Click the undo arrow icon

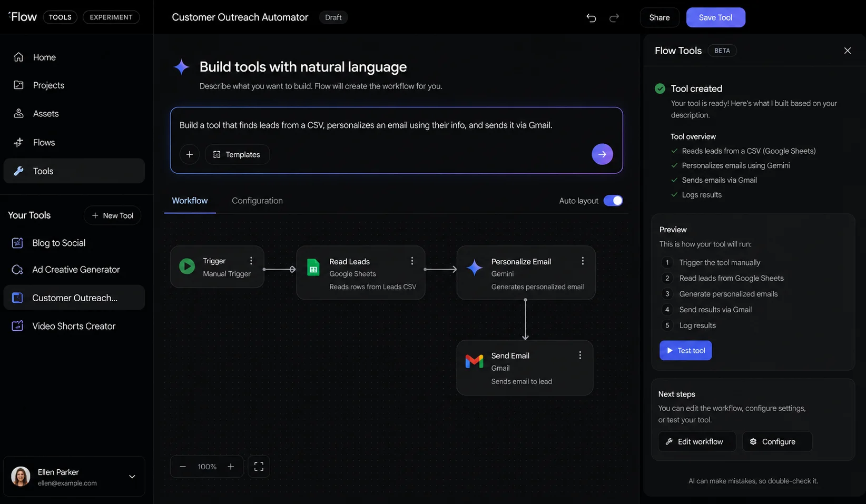[591, 18]
